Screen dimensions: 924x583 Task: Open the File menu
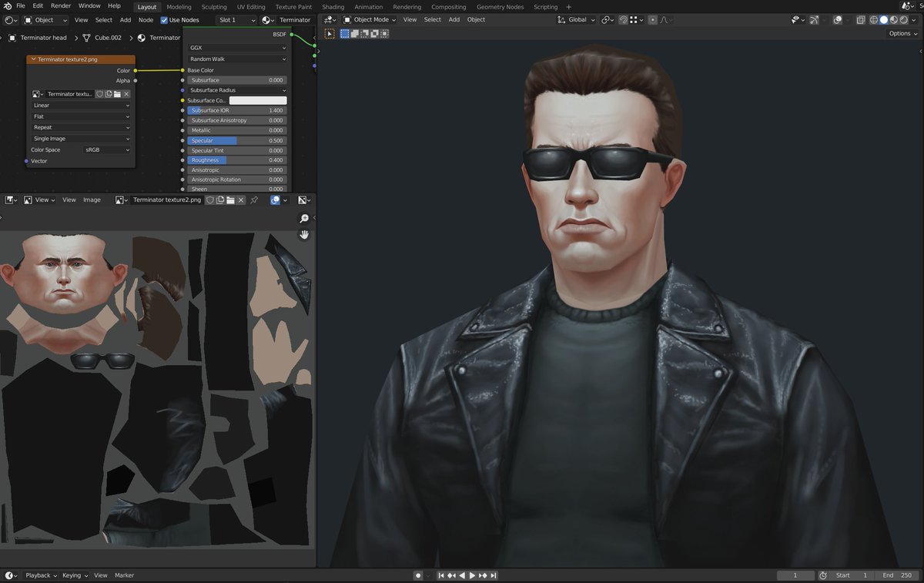coord(21,6)
